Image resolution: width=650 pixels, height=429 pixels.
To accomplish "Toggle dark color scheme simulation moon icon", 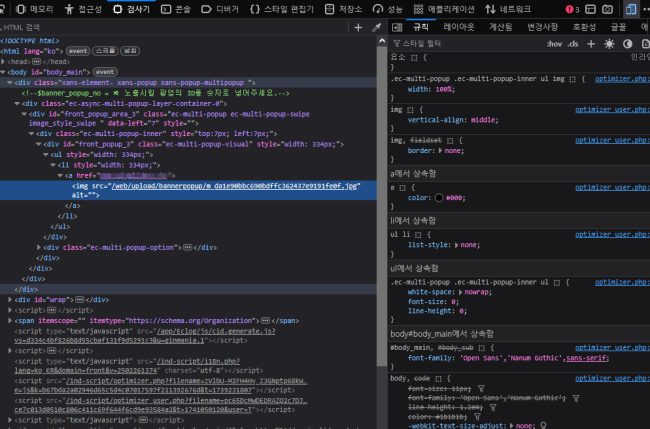I will 628,44.
